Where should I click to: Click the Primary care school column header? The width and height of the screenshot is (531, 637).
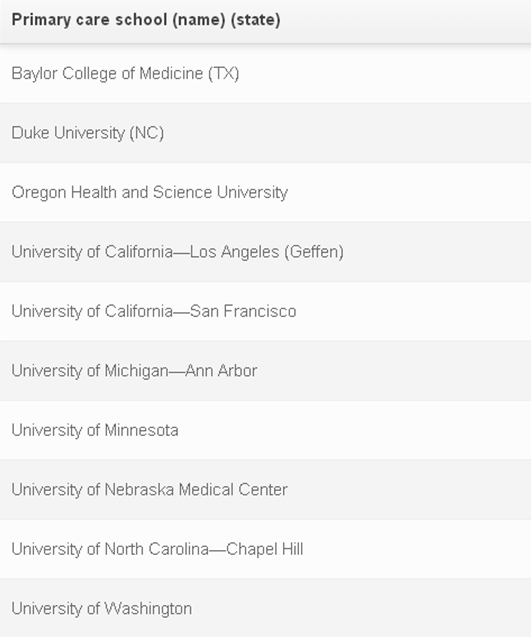click(265, 20)
